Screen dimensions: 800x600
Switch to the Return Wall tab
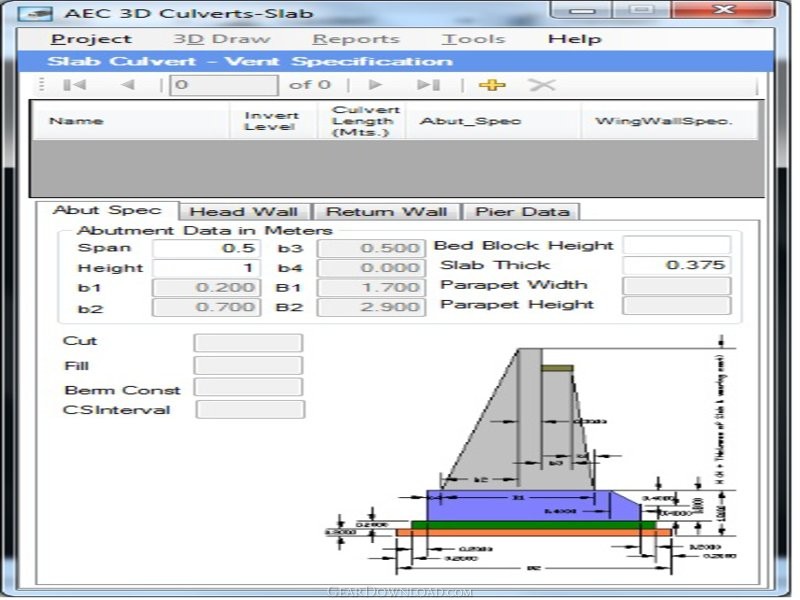pos(387,211)
